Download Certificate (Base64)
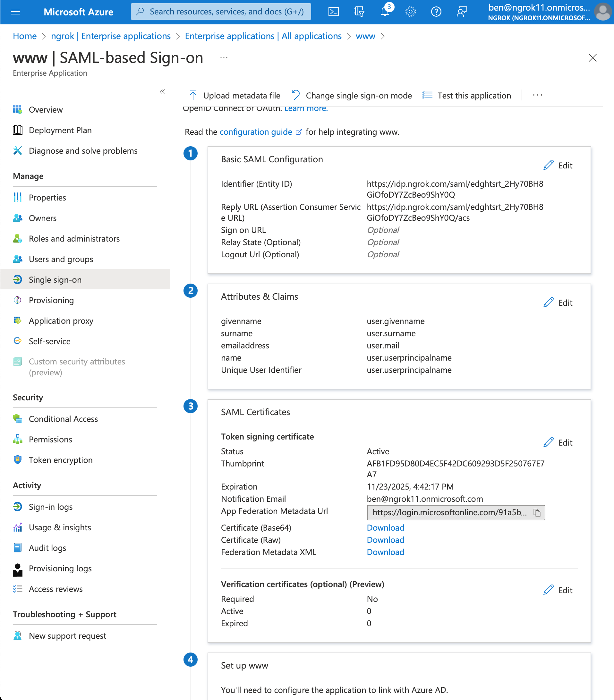Screen dimensions: 614x700 tap(386, 528)
